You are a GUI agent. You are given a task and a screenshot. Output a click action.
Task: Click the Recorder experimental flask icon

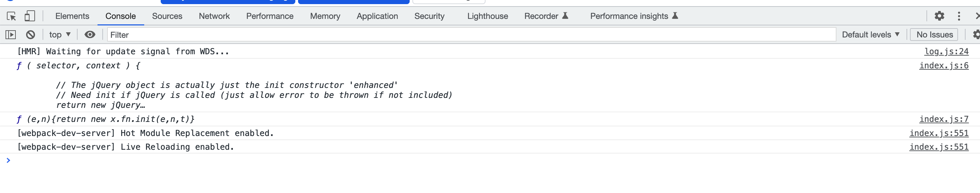click(x=565, y=15)
